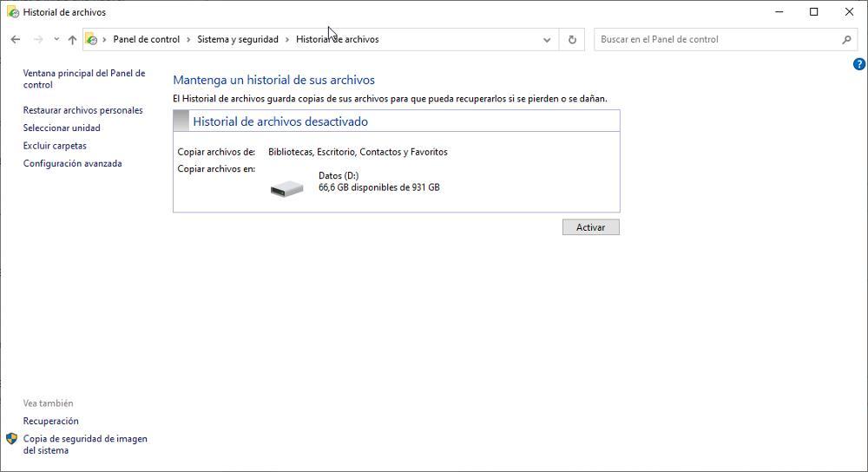Open Excluir carpetas link

[x=55, y=146]
